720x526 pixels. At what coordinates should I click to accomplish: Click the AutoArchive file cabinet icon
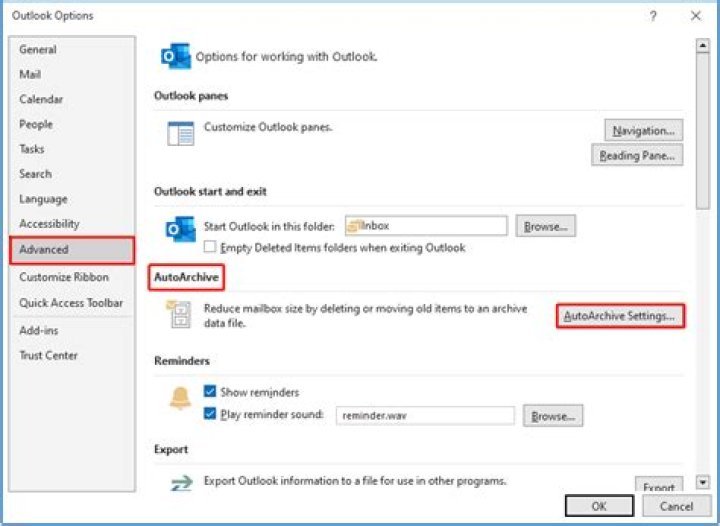coord(178,314)
